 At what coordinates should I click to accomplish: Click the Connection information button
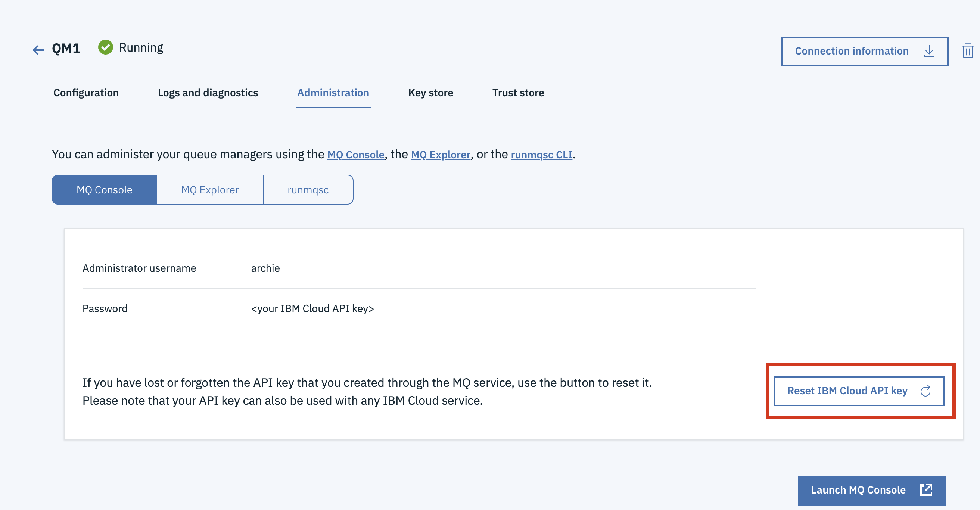[x=865, y=52]
